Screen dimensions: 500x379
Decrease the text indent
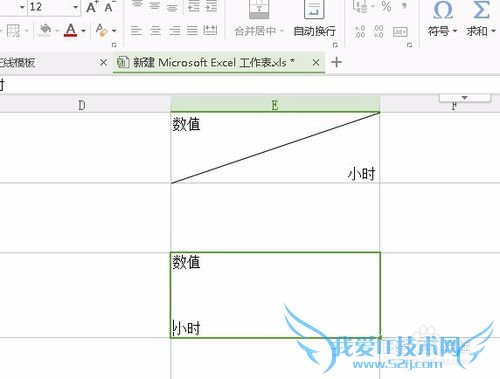193,6
